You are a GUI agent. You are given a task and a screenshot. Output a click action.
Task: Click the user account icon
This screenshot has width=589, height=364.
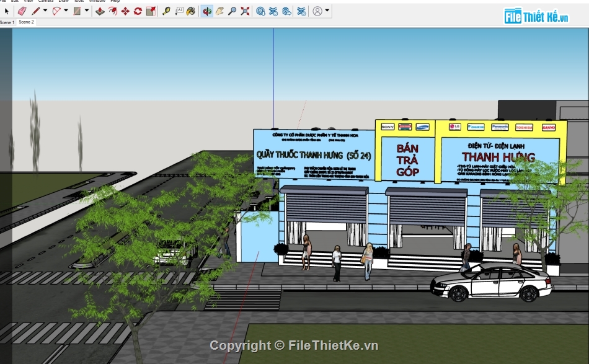(x=317, y=11)
